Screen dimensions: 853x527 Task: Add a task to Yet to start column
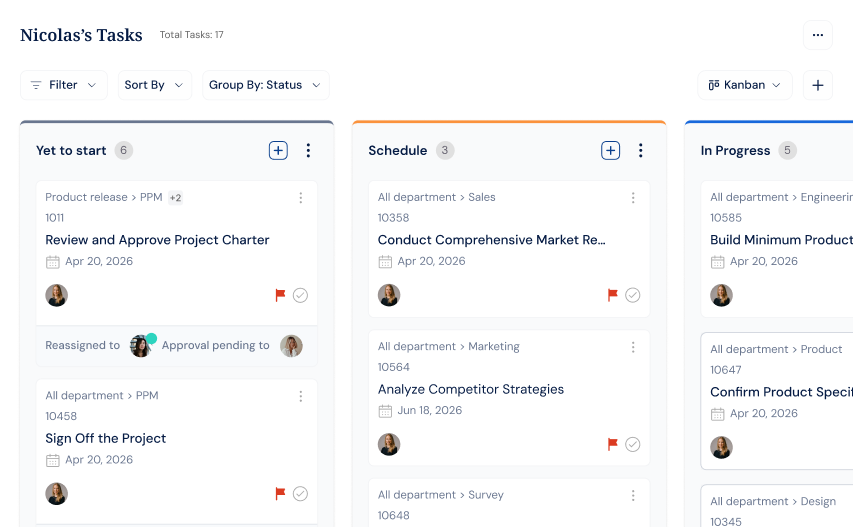(278, 151)
